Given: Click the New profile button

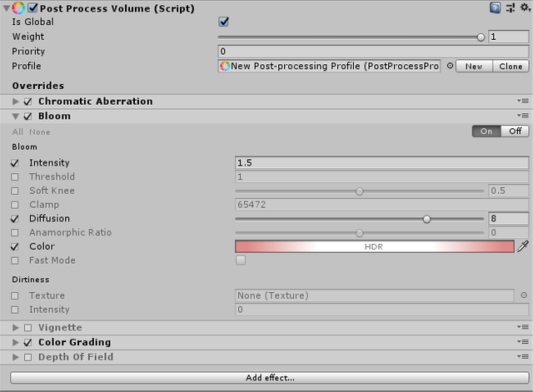Looking at the screenshot, I should (474, 66).
